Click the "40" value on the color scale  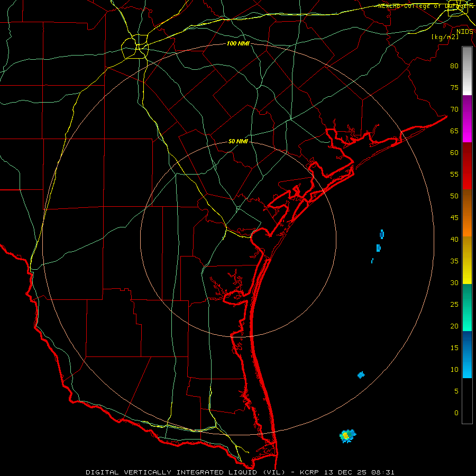click(x=454, y=240)
